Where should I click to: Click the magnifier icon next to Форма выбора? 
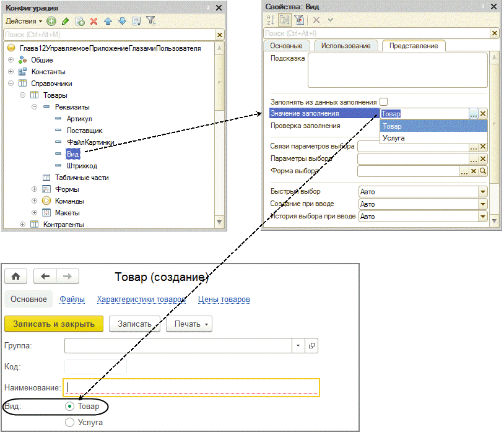tap(483, 171)
